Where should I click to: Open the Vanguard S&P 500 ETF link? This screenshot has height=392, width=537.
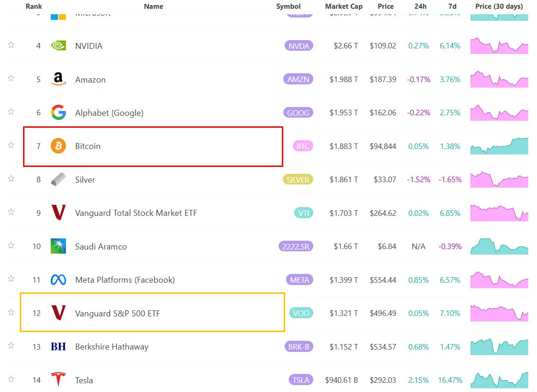pos(118,313)
